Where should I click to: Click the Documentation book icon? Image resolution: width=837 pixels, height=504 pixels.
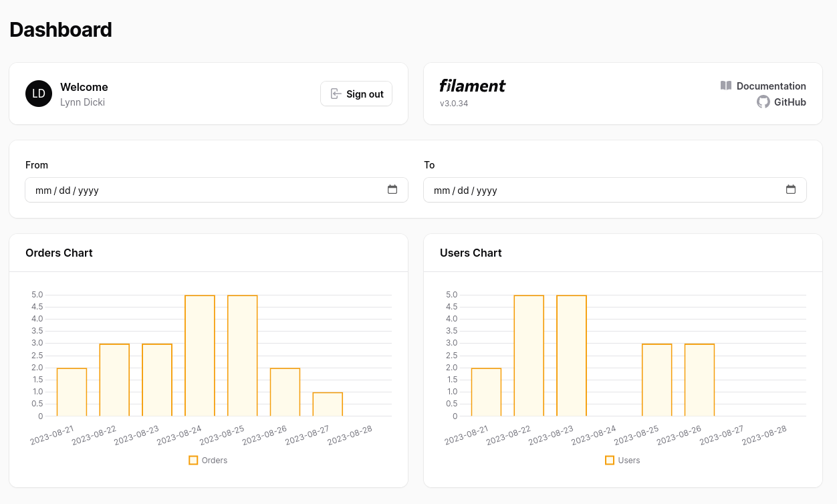tap(726, 86)
